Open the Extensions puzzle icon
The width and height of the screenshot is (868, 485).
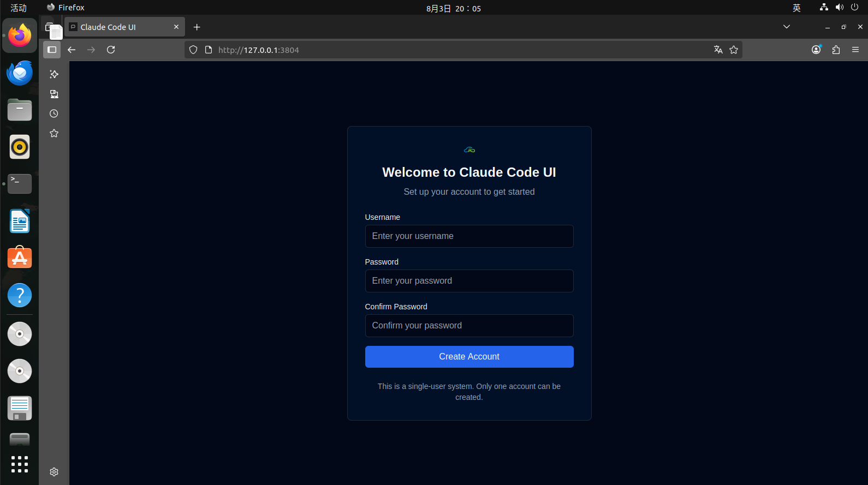pyautogui.click(x=836, y=50)
